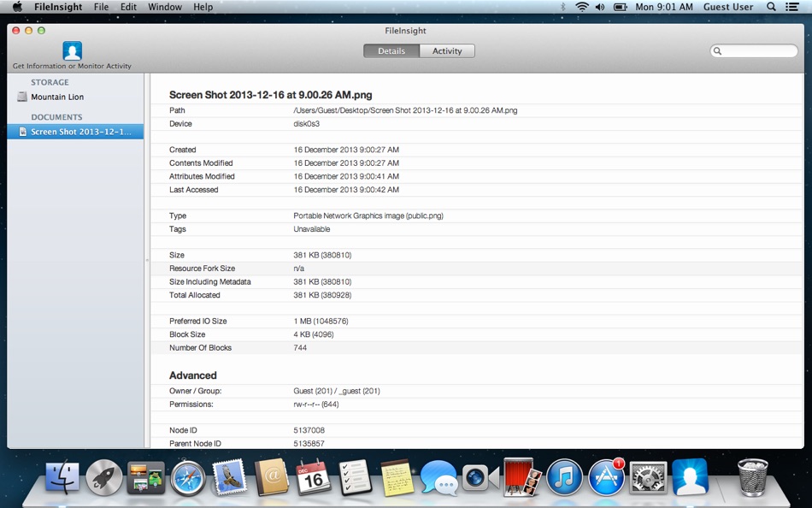The height and width of the screenshot is (508, 812).
Task: Open the Help menu
Action: [x=203, y=7]
